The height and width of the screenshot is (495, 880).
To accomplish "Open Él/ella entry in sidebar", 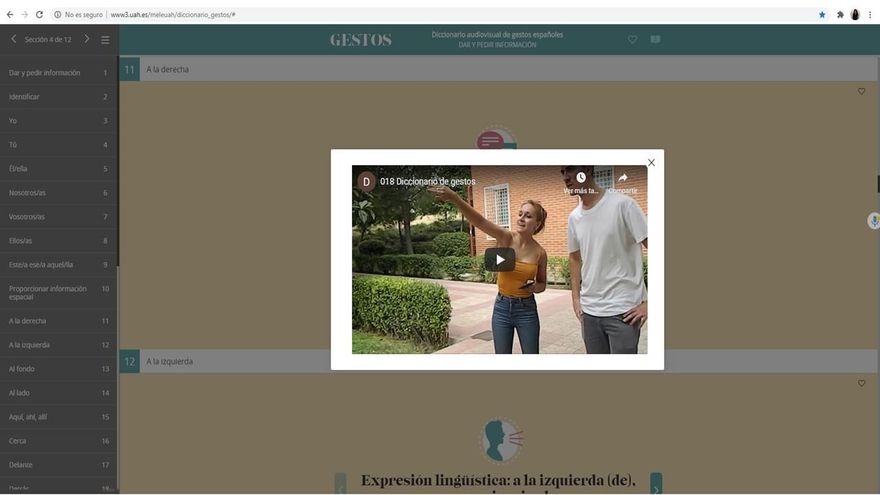I will click(x=58, y=168).
